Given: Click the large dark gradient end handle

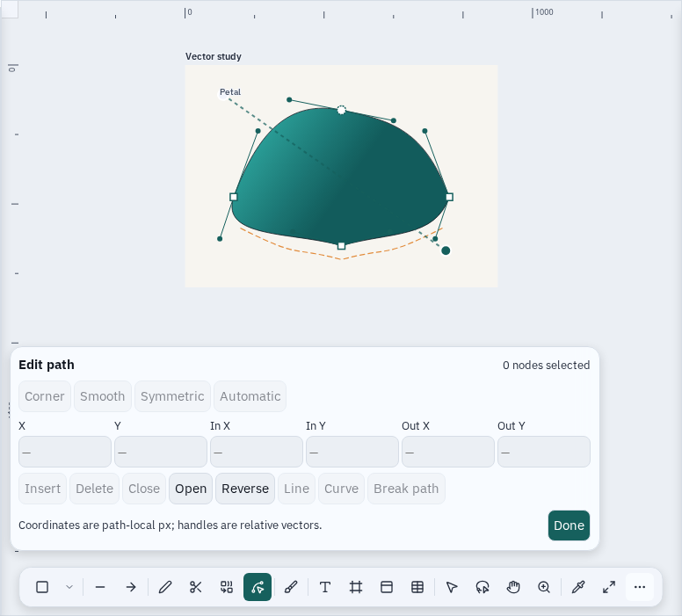Looking at the screenshot, I should coord(446,250).
